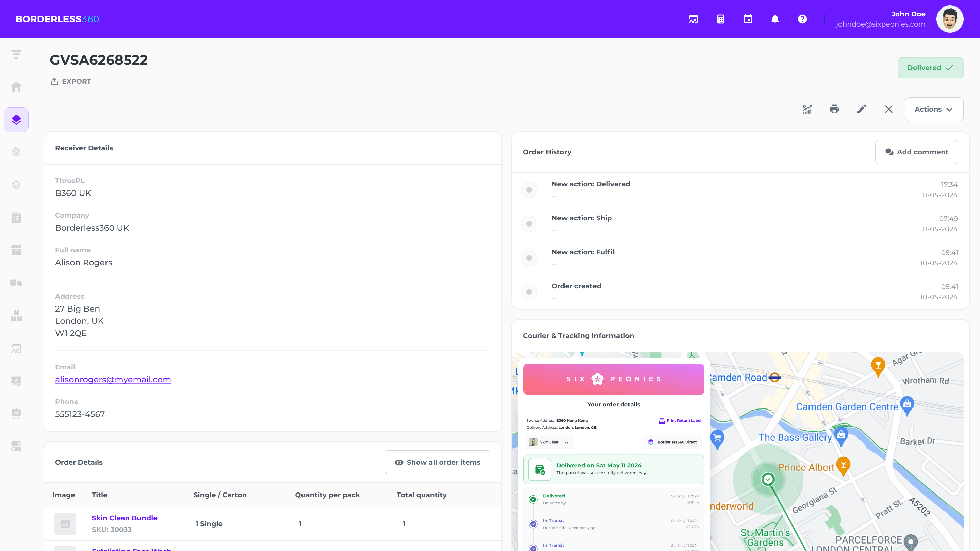This screenshot has height=551, width=980.
Task: Open order statistics chart toolbar icon
Action: [807, 110]
